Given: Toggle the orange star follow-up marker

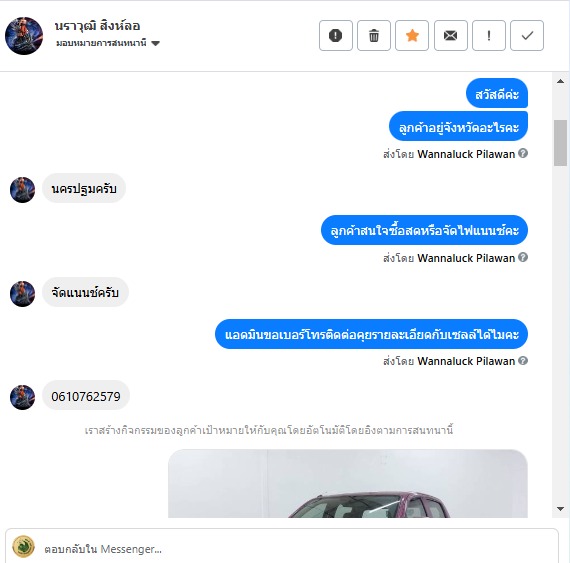Looking at the screenshot, I should point(412,36).
